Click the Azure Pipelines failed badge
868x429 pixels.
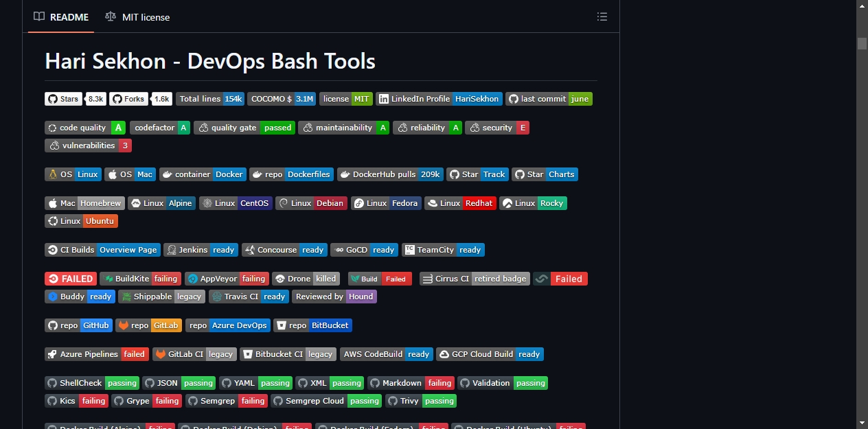(97, 354)
